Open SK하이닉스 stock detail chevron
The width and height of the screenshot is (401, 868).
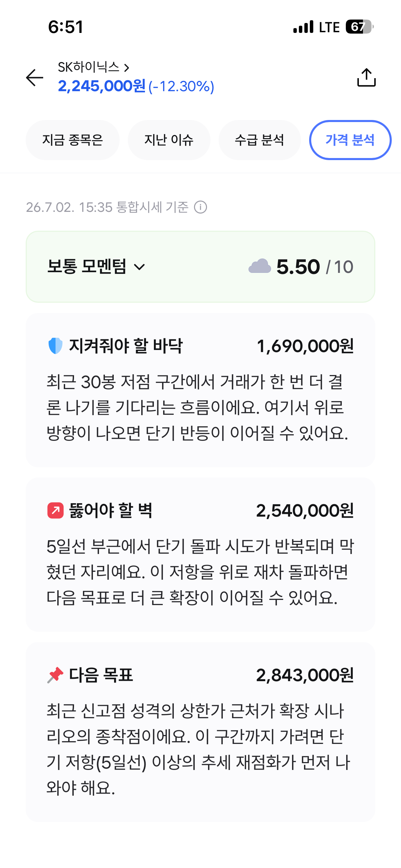pos(127,67)
